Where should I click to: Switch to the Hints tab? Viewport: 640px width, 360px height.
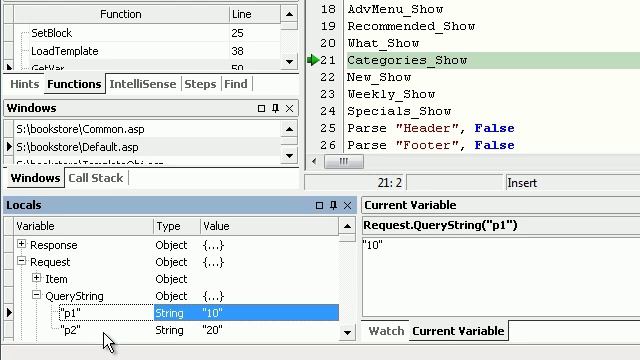[x=24, y=84]
